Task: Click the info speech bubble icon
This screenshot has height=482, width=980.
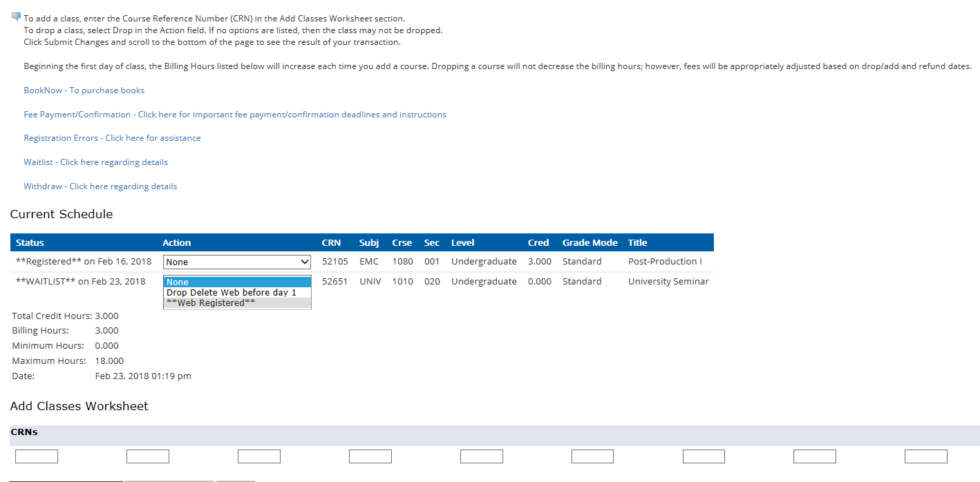Action: [x=16, y=17]
